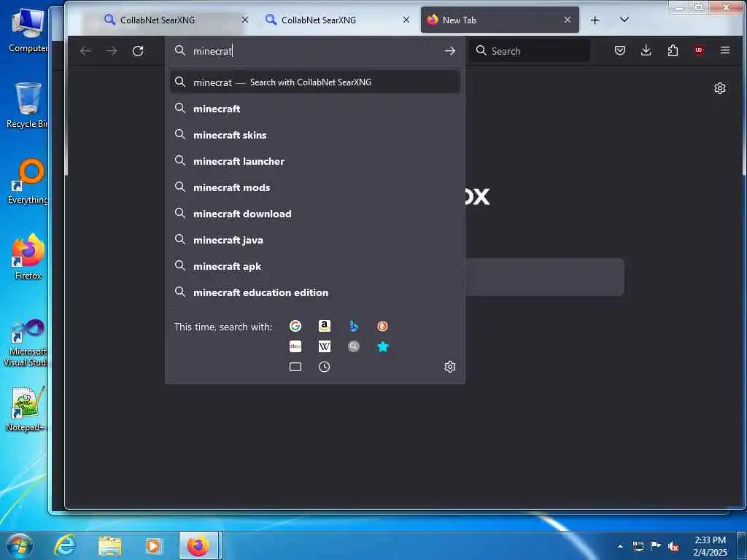This screenshot has width=747, height=560.
Task: Open the Recycle Bin desktop icon
Action: pyautogui.click(x=28, y=105)
